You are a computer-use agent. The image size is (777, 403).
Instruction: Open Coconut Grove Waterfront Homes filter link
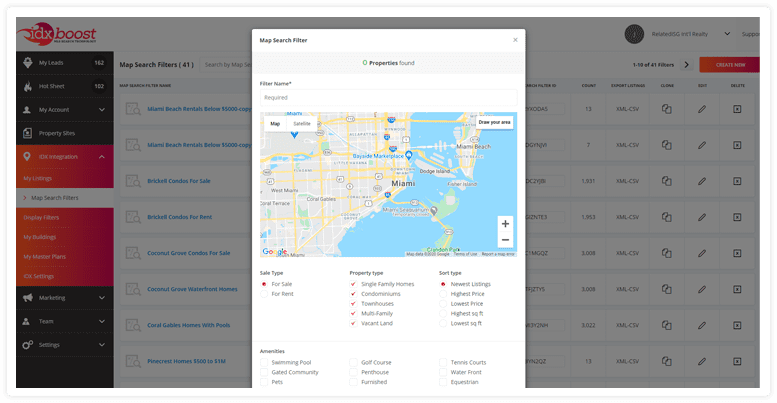click(192, 289)
